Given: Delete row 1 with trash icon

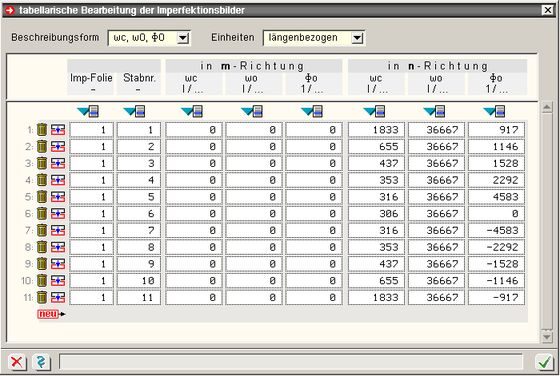Looking at the screenshot, I should pyautogui.click(x=42, y=130).
